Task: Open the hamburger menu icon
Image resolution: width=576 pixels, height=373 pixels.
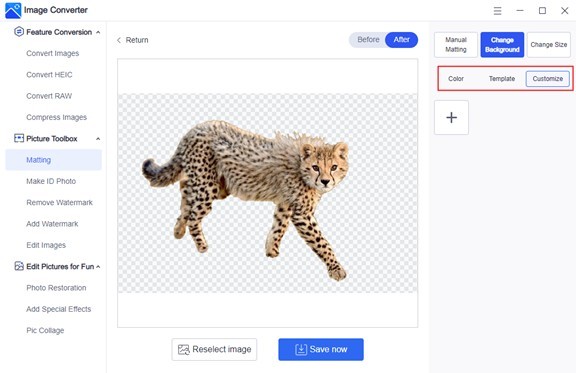Action: click(497, 11)
